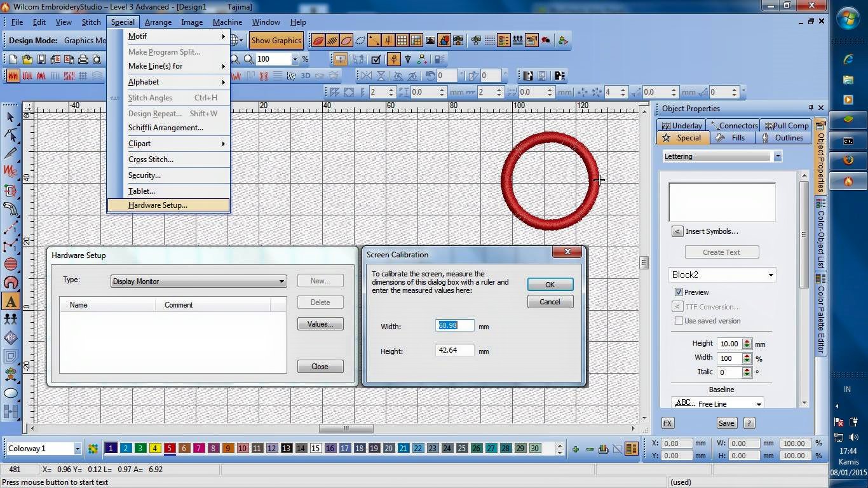This screenshot has height=488, width=868.
Task: Select color swatch 9 in the palette
Action: (x=227, y=448)
